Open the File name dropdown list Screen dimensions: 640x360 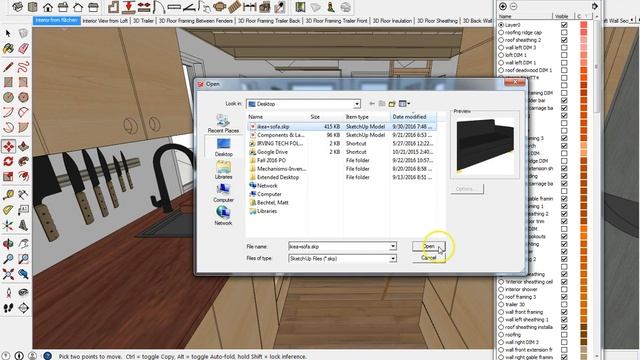point(393,247)
